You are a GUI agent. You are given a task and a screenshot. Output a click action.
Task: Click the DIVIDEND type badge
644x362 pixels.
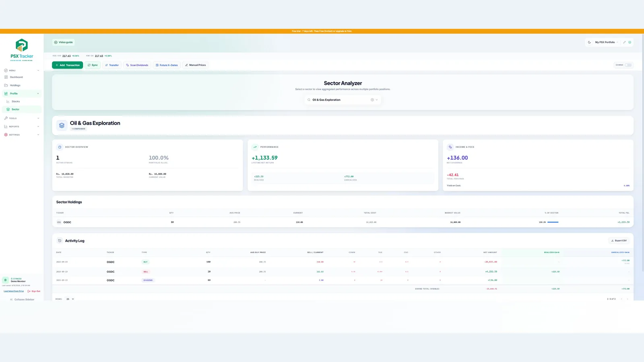click(148, 280)
